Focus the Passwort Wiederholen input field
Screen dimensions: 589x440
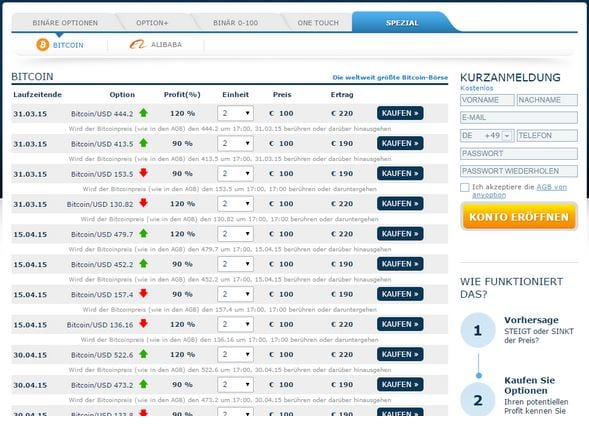click(519, 171)
